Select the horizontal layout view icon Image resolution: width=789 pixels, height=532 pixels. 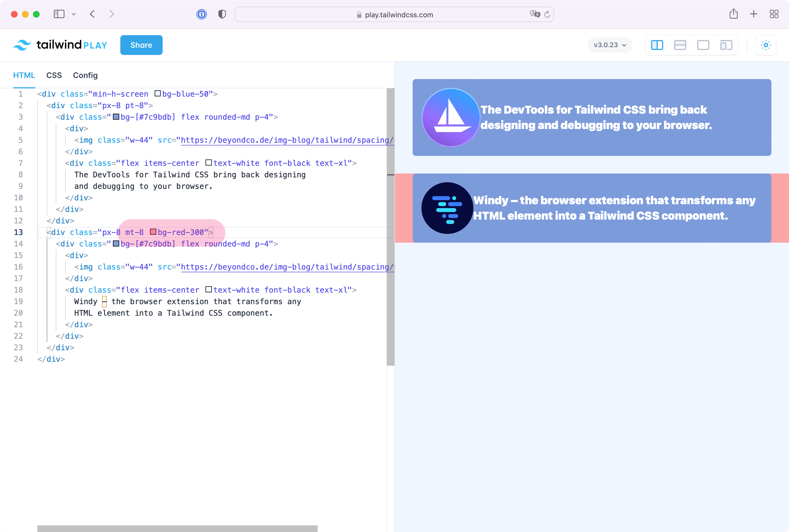680,45
